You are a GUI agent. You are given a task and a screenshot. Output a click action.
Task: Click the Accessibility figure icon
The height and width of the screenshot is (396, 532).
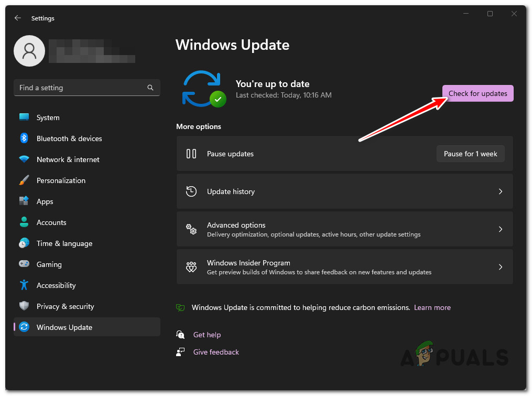point(24,285)
